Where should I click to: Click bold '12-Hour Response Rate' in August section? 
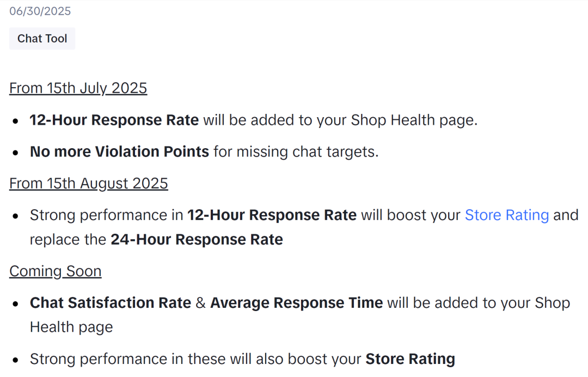(x=272, y=215)
